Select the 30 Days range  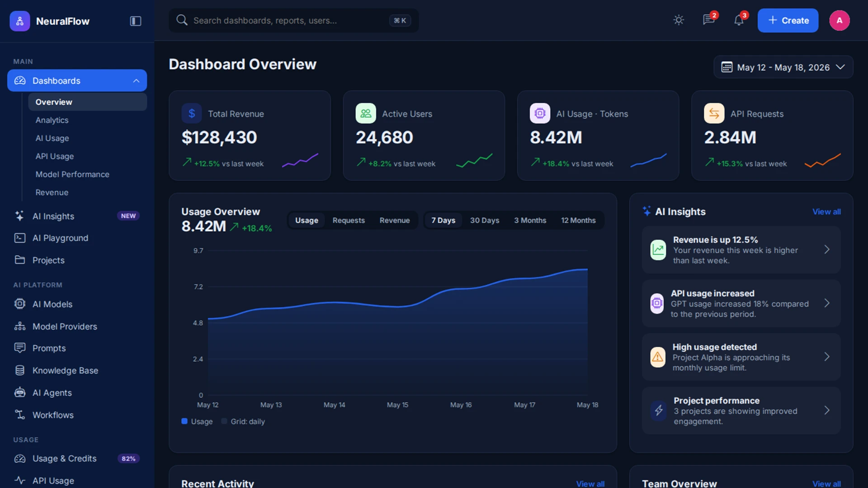pyautogui.click(x=485, y=221)
